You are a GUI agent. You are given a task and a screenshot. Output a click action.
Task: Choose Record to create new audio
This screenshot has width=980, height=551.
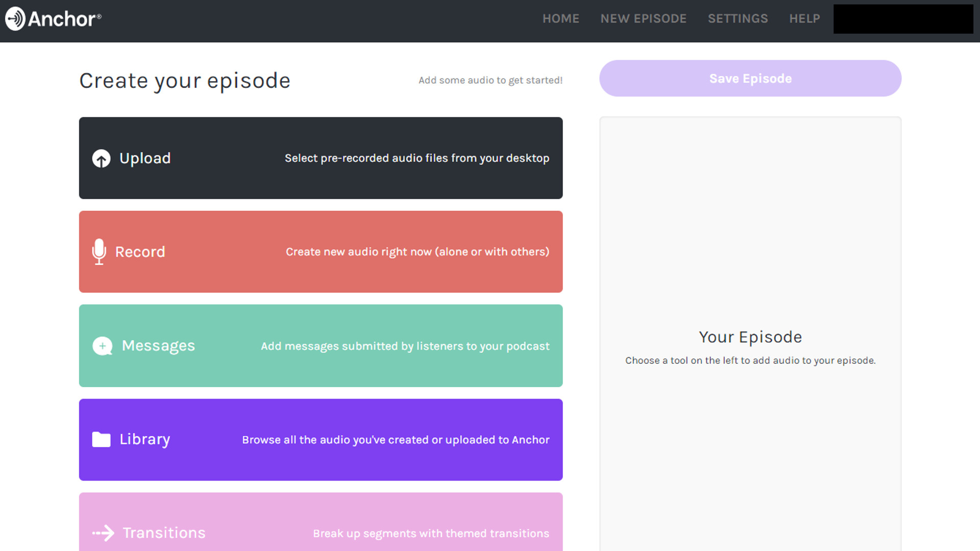(x=321, y=252)
